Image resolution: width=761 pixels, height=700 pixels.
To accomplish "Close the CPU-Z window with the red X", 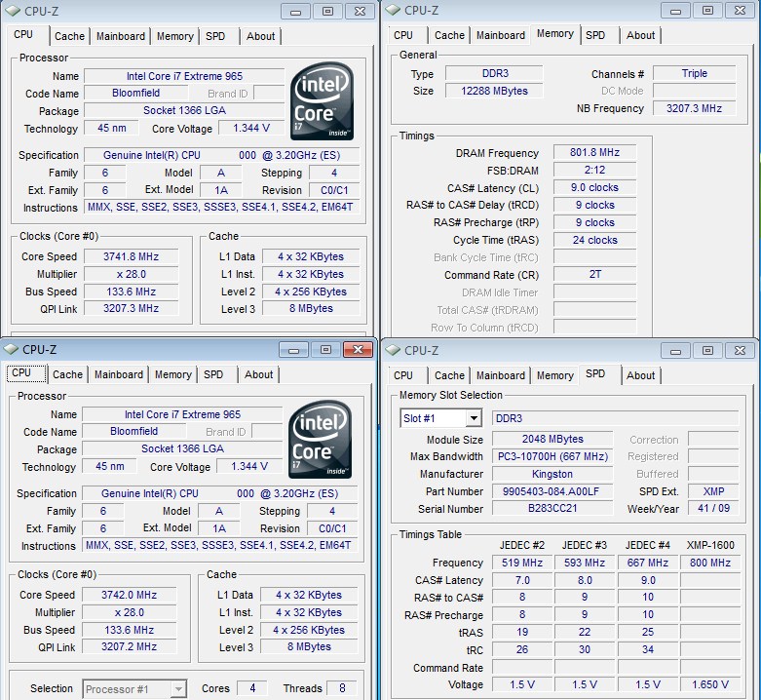I will point(358,350).
